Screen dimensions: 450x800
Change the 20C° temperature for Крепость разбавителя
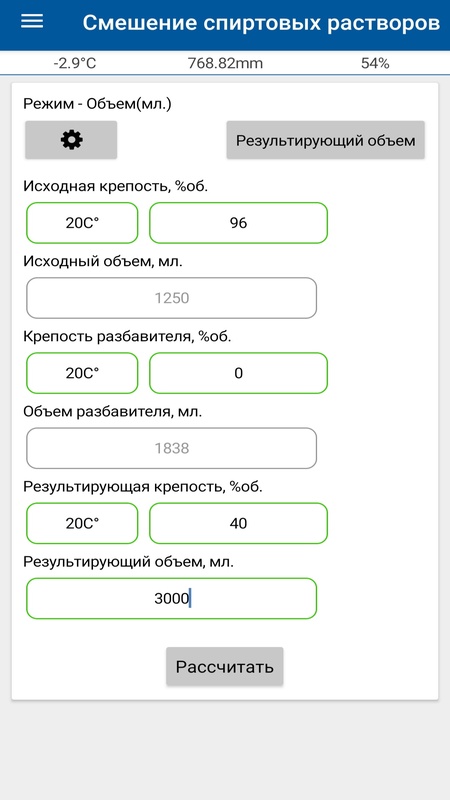point(82,373)
